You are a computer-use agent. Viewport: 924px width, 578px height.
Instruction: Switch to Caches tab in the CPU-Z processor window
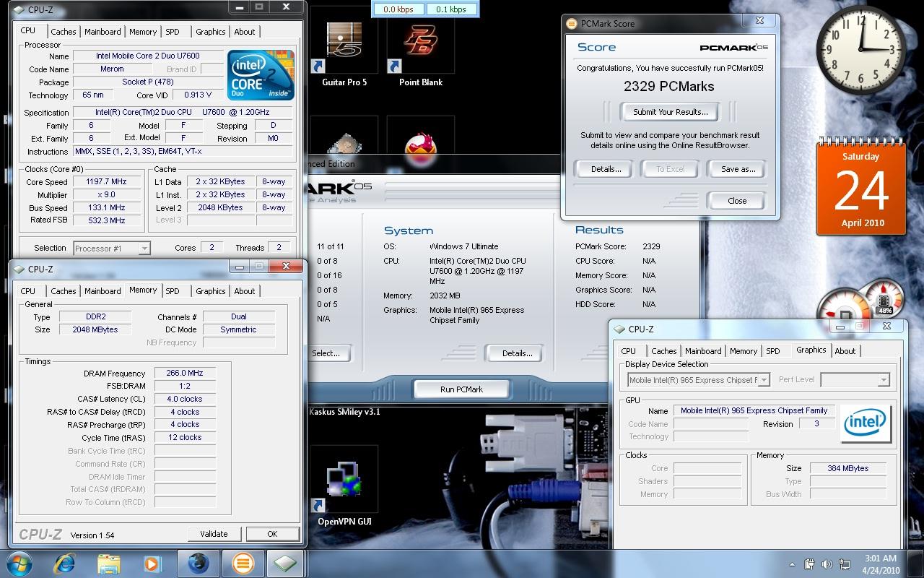point(64,32)
